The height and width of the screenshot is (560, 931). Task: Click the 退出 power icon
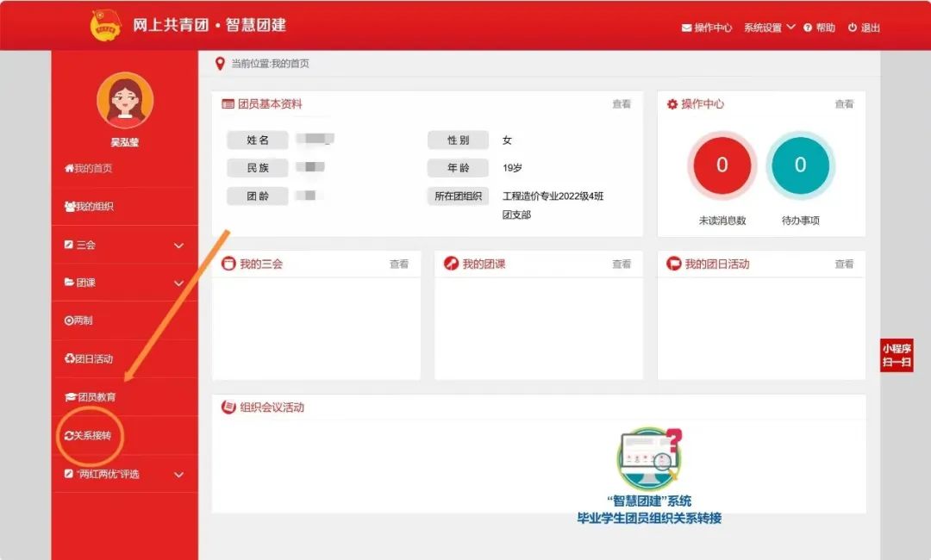(853, 28)
